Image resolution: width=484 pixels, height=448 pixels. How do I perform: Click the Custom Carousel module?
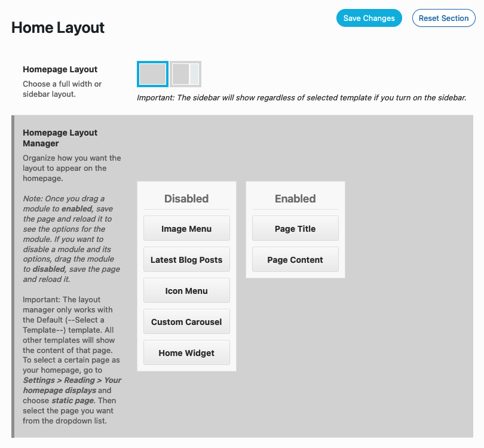pos(186,321)
